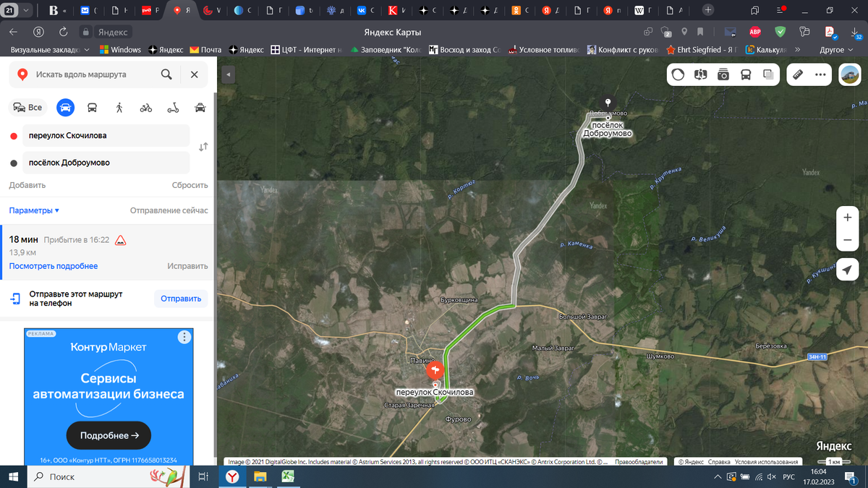Open the map layers switcher icon
The height and width of the screenshot is (488, 868).
pos(768,74)
